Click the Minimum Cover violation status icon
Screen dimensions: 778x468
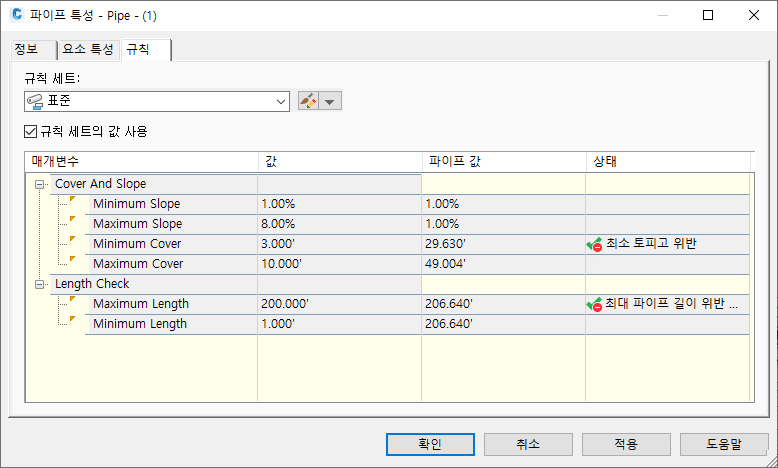[594, 244]
